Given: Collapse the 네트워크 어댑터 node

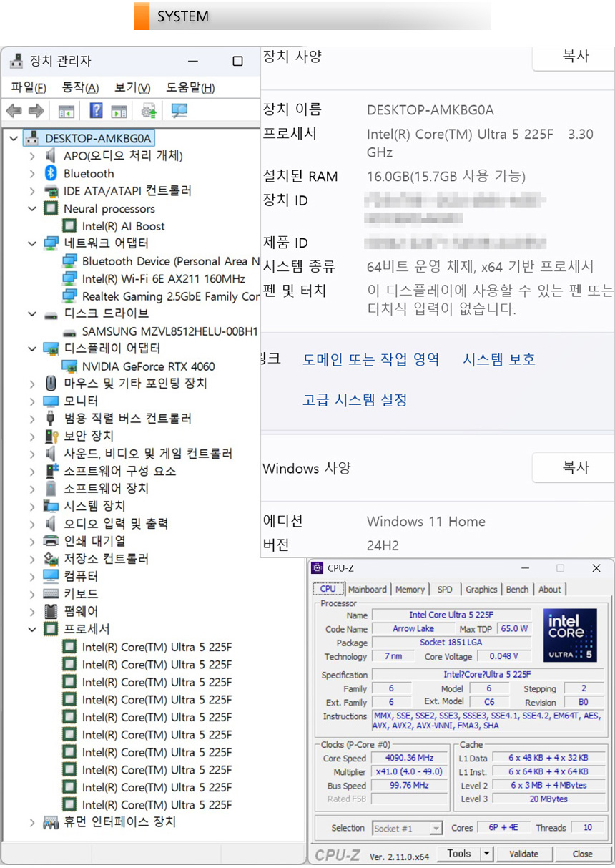Looking at the screenshot, I should tap(32, 243).
